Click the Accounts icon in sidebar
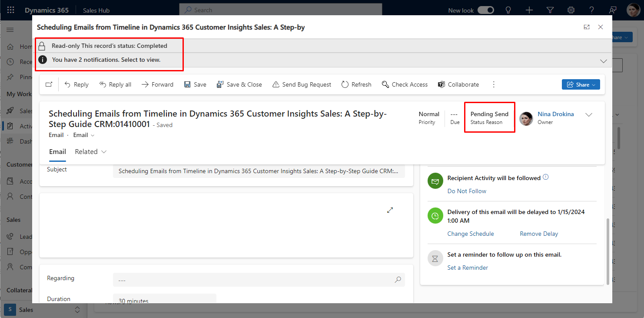This screenshot has height=318, width=644. (10, 181)
